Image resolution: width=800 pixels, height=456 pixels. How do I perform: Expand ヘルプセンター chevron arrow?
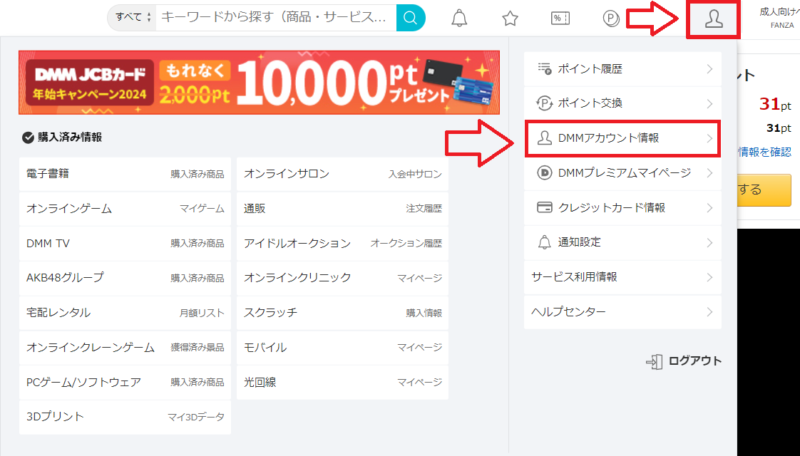click(x=710, y=312)
